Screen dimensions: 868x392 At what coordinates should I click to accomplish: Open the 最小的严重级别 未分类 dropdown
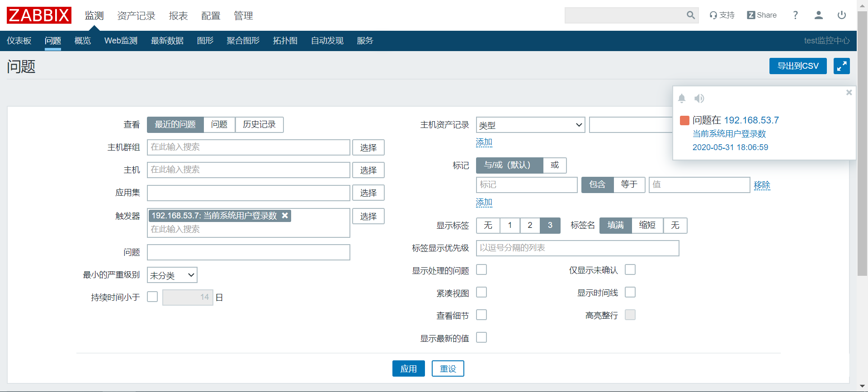pos(172,275)
